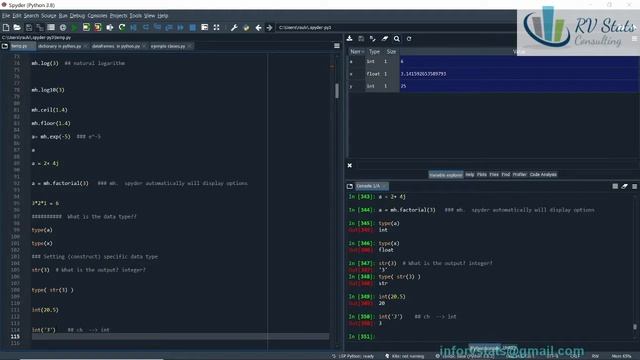
Task: Click console input prompt In [351]
Action: point(362,336)
